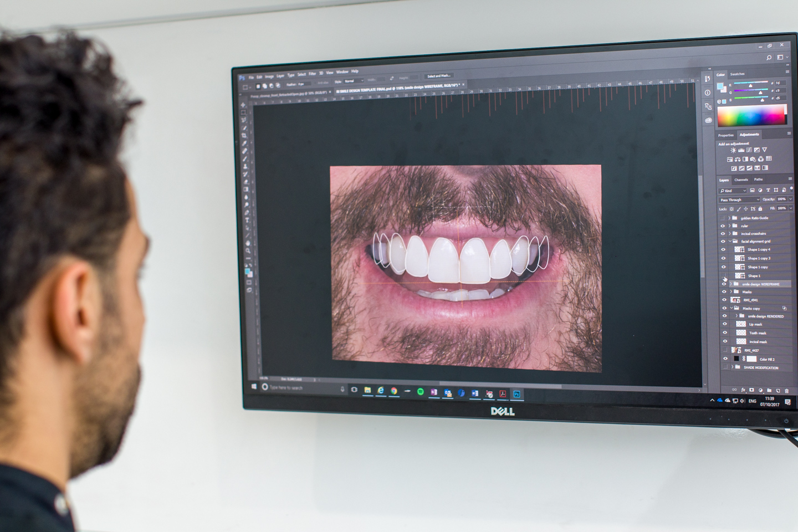Screen dimensions: 798x532
Task: Expand the golden Ratio Guide group
Action: click(729, 218)
